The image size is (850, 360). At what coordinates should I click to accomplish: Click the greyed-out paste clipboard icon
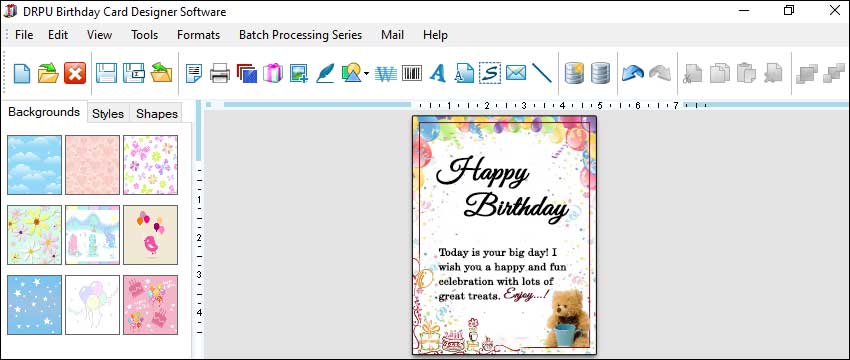746,73
